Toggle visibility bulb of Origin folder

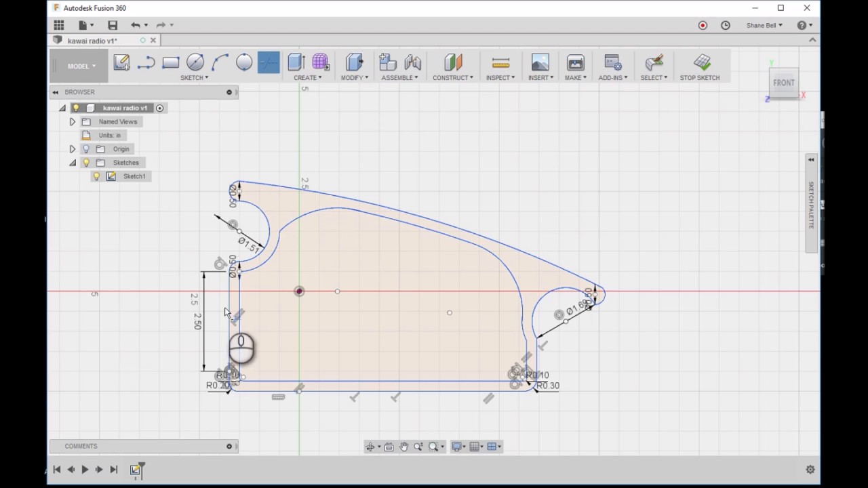pyautogui.click(x=86, y=149)
